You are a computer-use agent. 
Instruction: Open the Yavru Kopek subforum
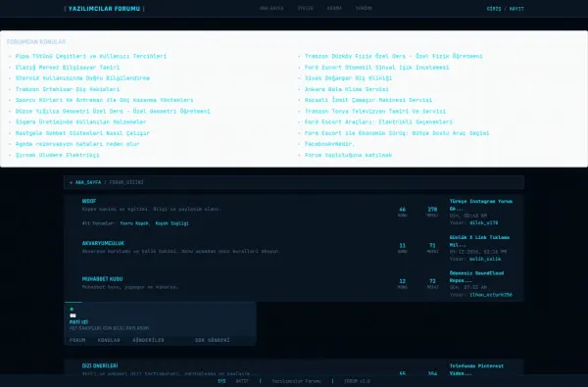pyautogui.click(x=134, y=223)
